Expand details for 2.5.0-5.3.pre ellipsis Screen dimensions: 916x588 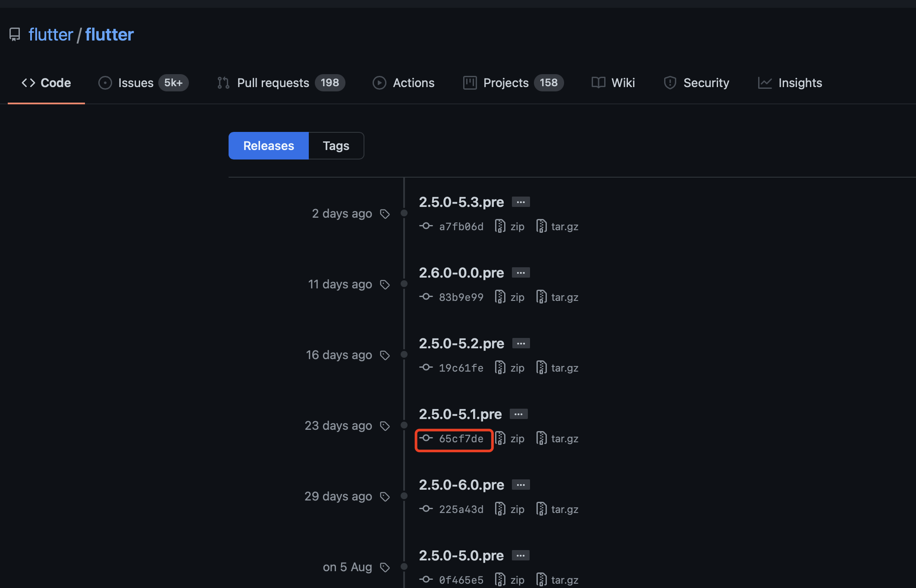click(x=521, y=202)
